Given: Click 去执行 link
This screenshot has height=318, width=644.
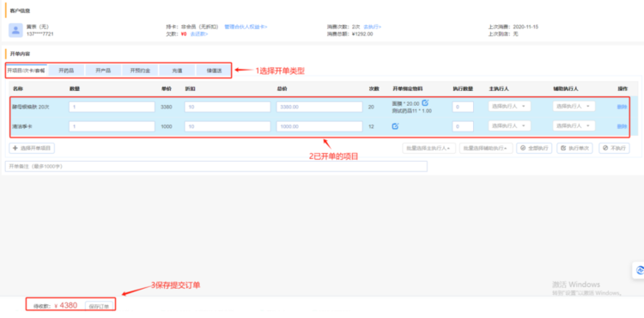Looking at the screenshot, I should click(x=373, y=27).
